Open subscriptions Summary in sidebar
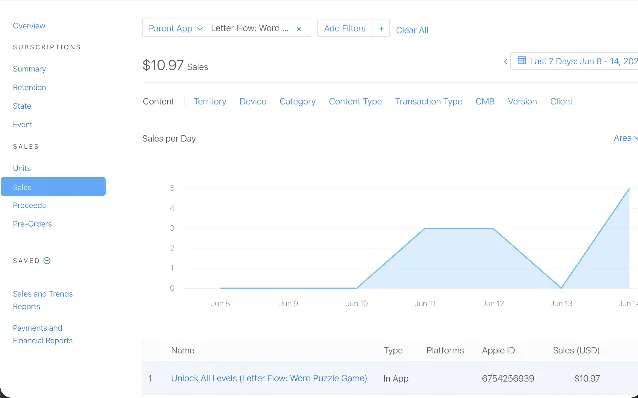638x398 pixels. [x=29, y=69]
